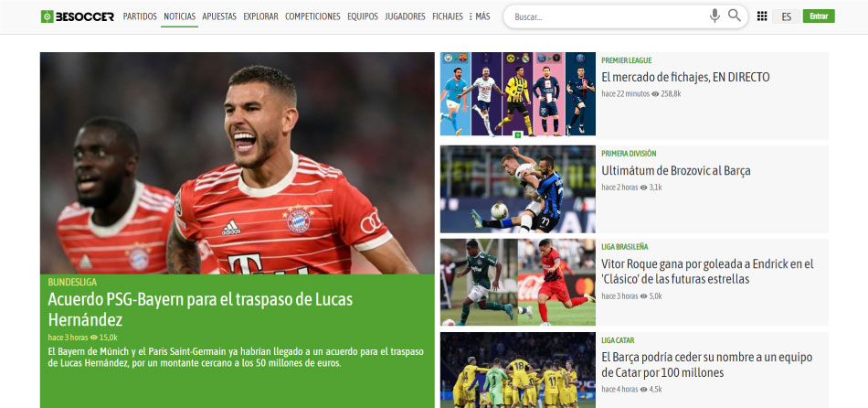Click the LIGA CATAR category tag
Viewport: 868px width, 408px height.
[x=618, y=339]
